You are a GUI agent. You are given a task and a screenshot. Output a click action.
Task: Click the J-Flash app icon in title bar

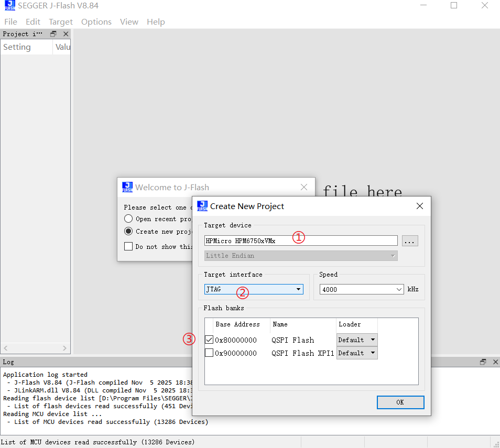[9, 5]
